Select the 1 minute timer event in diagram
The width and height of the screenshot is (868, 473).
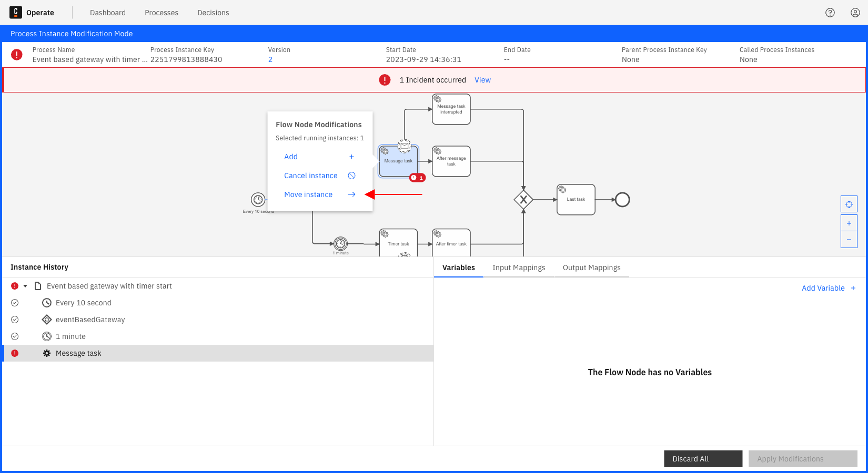click(341, 244)
